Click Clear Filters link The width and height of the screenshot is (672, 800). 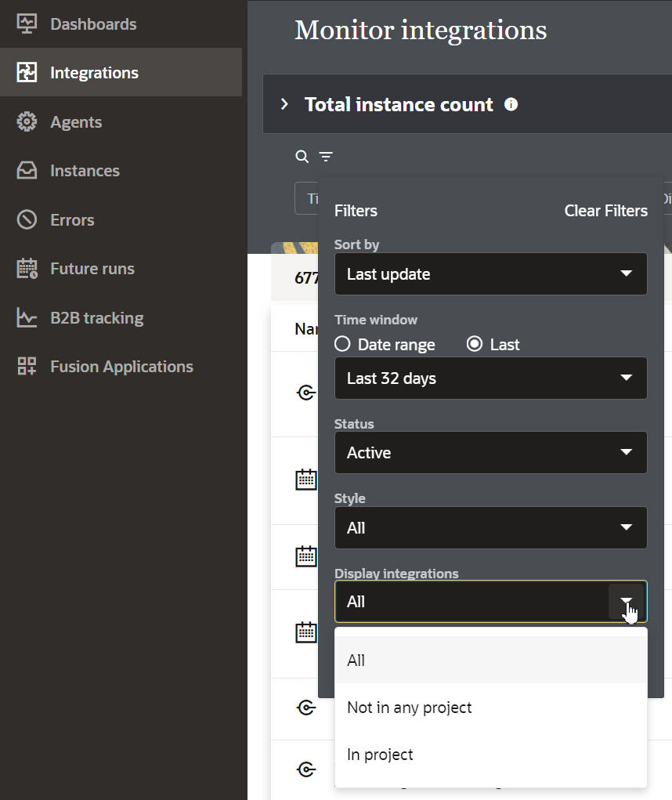click(605, 211)
